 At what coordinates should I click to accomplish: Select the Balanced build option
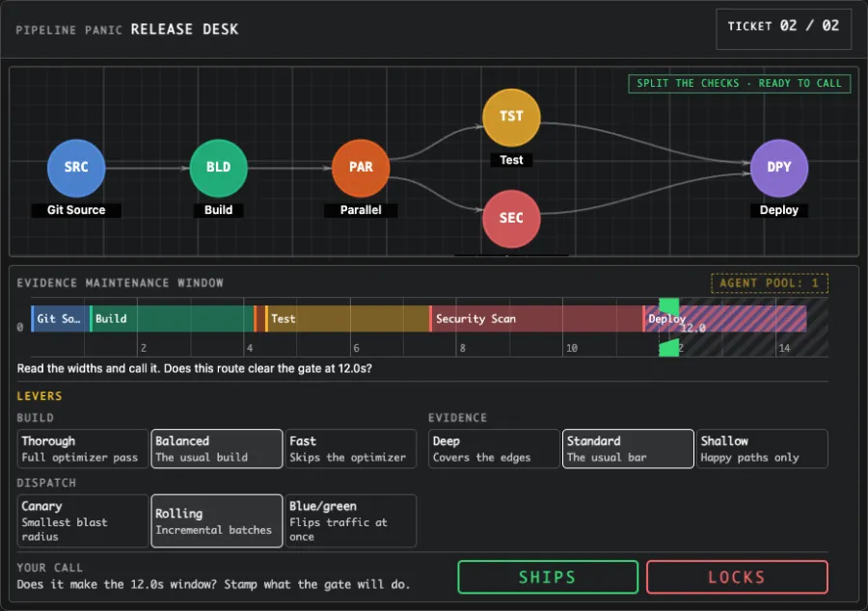(217, 448)
